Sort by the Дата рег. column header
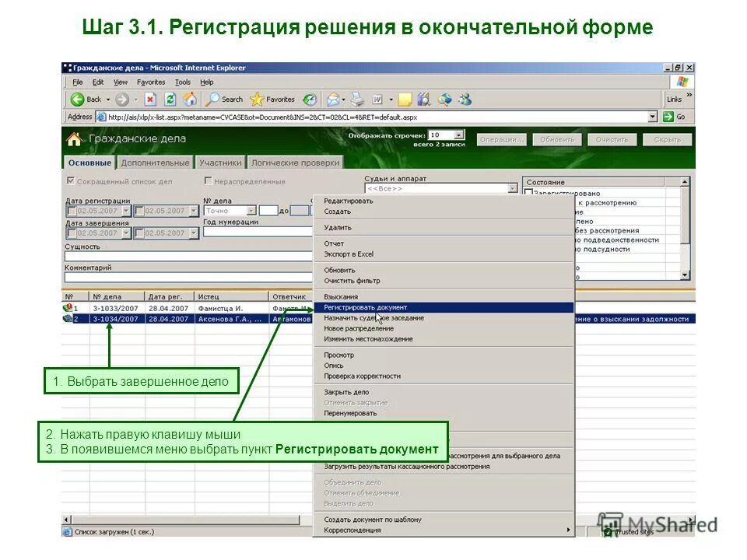The image size is (747, 560). pos(169,296)
